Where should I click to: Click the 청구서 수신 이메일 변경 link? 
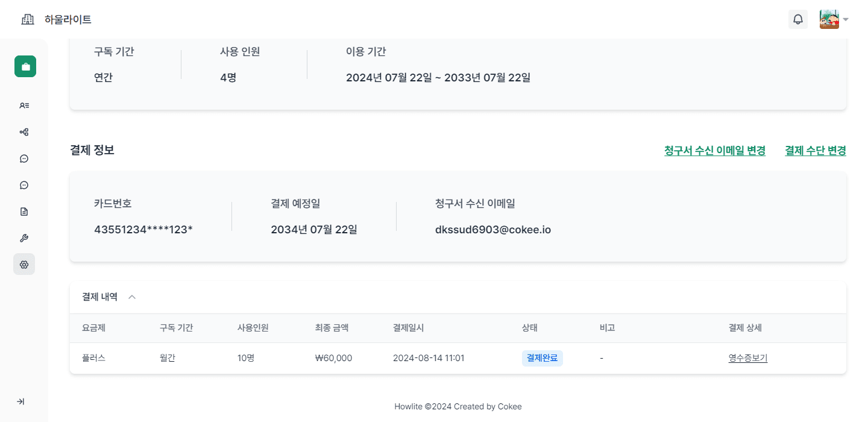pos(715,150)
